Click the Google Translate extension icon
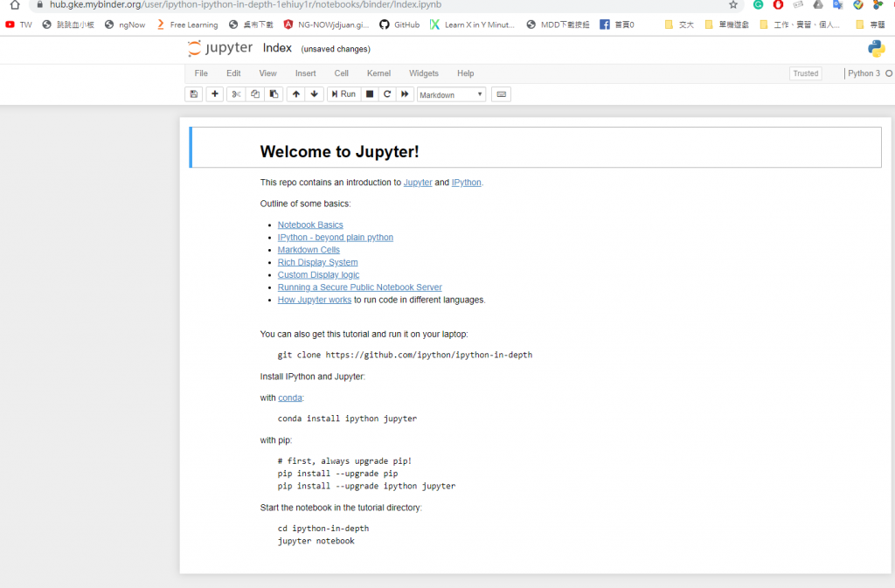Viewport: 895px width, 588px height. coord(837,4)
